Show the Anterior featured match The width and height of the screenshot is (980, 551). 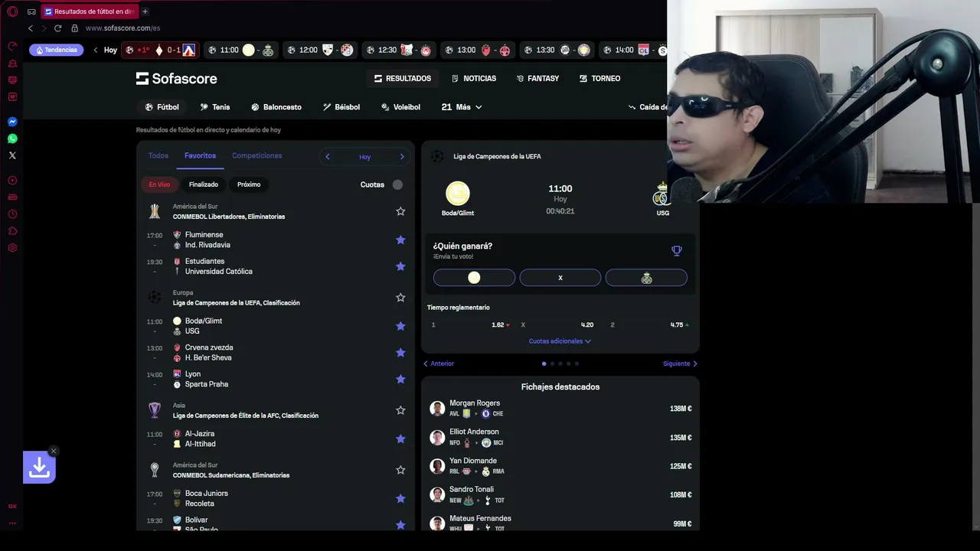[x=439, y=364]
